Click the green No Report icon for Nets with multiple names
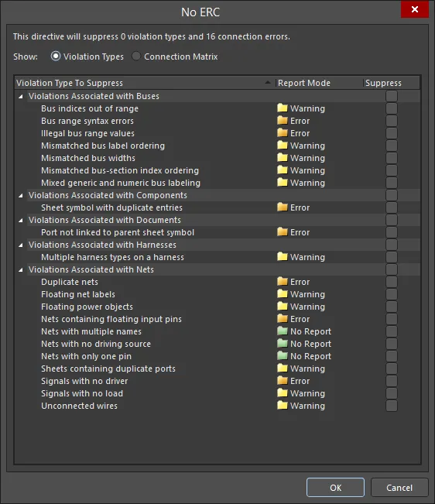Image resolution: width=435 pixels, height=504 pixels. 282,331
